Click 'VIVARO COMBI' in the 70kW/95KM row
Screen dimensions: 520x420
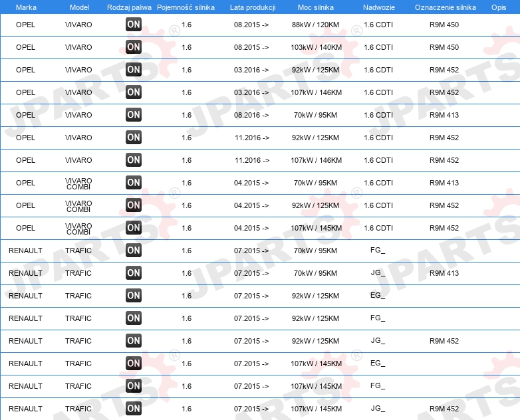tap(78, 183)
